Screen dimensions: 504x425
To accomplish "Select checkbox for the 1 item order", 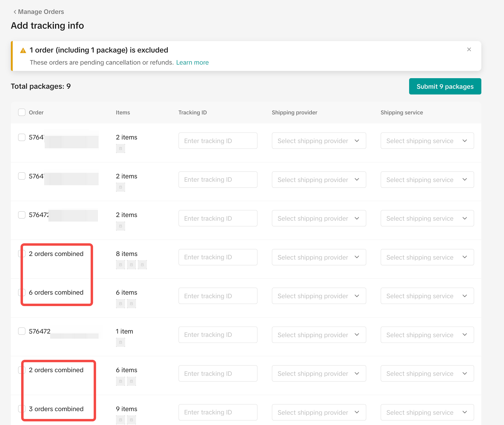I will point(22,331).
